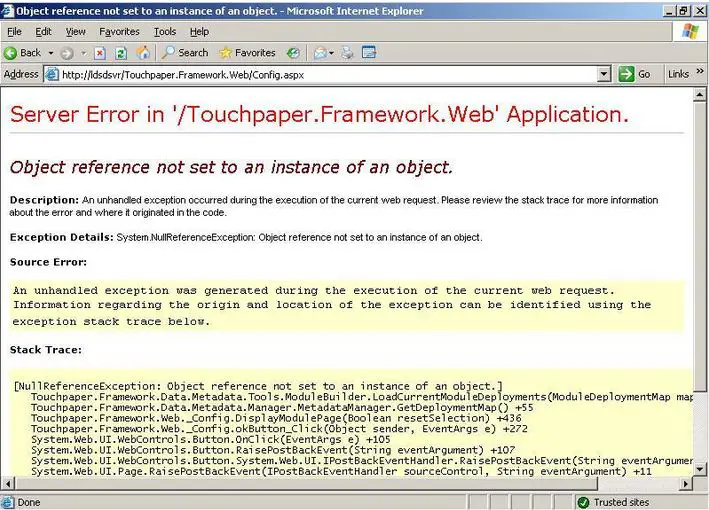Viewport: 709px width, 510px height.
Task: Minimize the Internet Explorer window
Action: click(x=670, y=11)
